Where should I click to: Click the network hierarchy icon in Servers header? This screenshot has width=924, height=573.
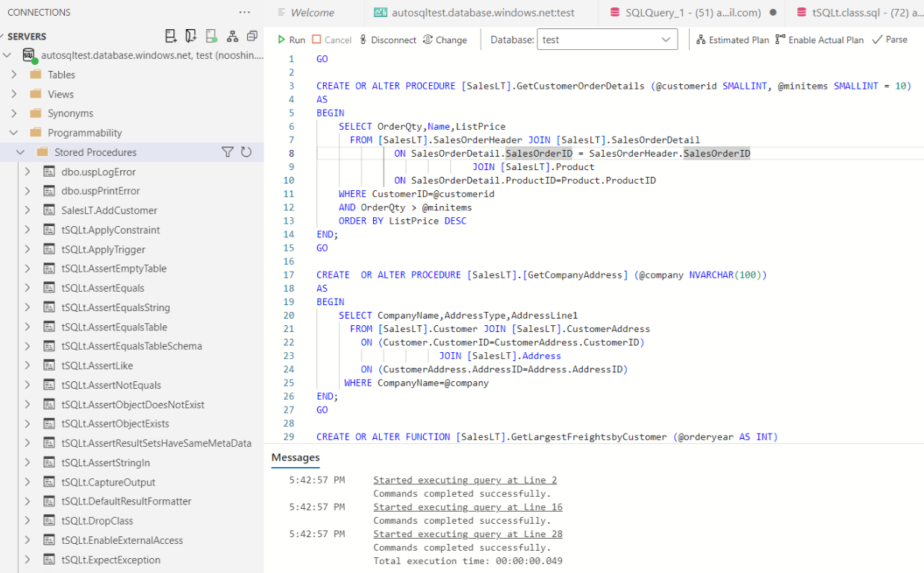point(232,36)
